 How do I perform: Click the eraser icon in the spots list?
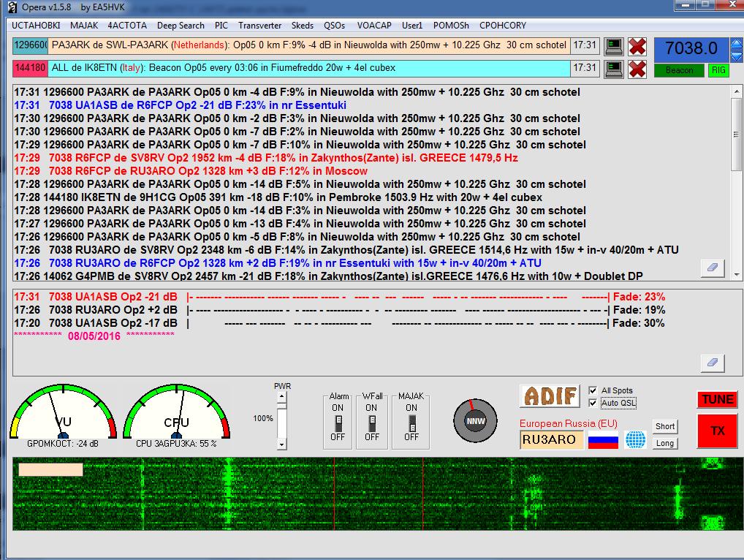tap(713, 268)
